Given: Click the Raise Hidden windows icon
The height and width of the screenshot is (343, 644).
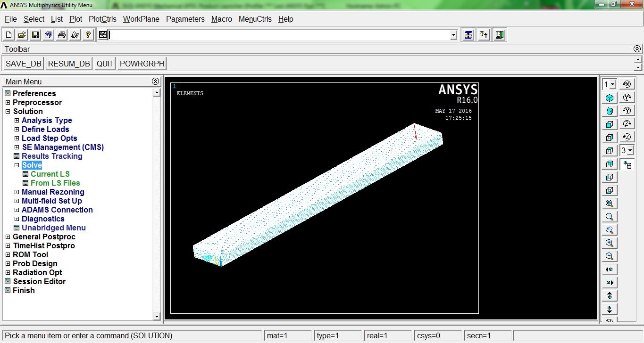Looking at the screenshot, I should [x=468, y=35].
